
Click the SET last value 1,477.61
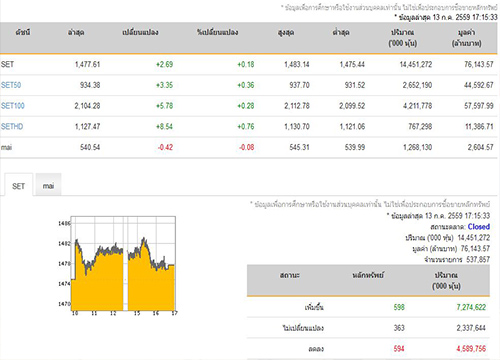pyautogui.click(x=87, y=64)
